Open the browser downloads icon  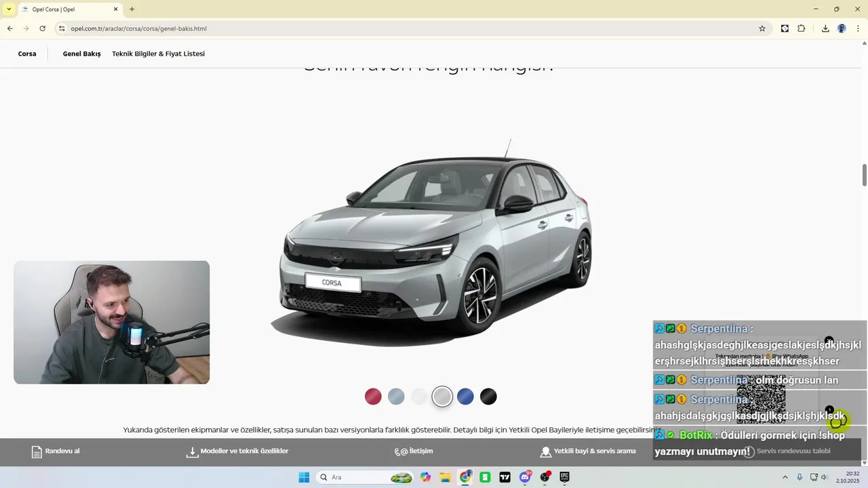click(x=825, y=28)
